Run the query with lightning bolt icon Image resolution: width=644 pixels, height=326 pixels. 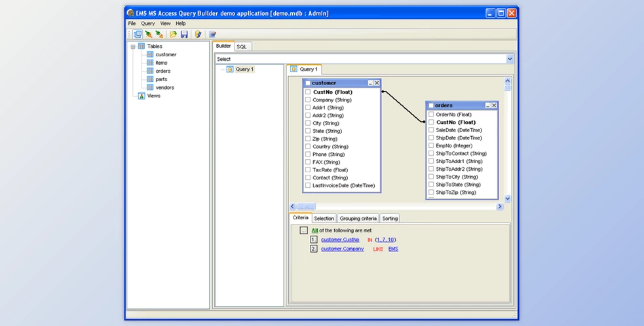[199, 35]
